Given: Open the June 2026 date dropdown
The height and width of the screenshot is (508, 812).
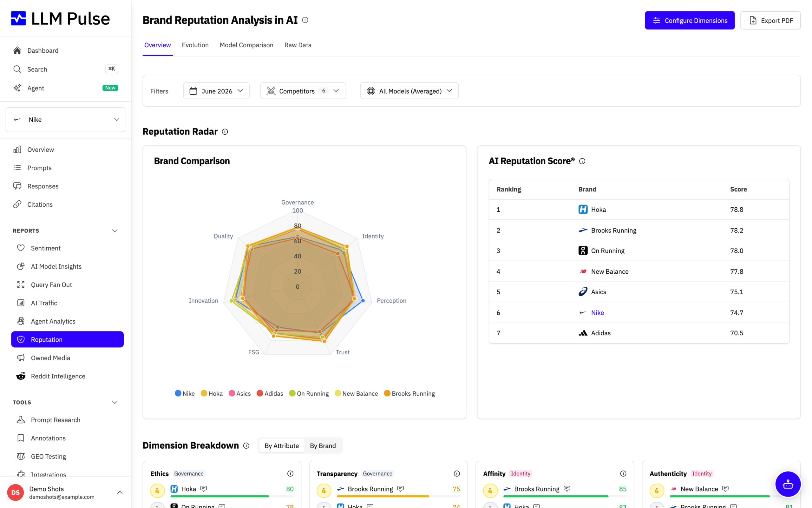Looking at the screenshot, I should click(x=216, y=91).
